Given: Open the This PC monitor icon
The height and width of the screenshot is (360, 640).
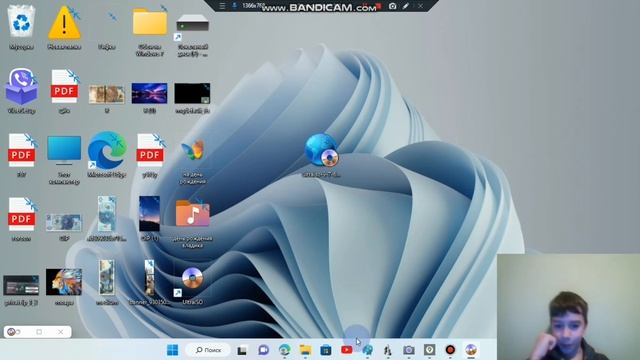Looking at the screenshot, I should [64, 151].
